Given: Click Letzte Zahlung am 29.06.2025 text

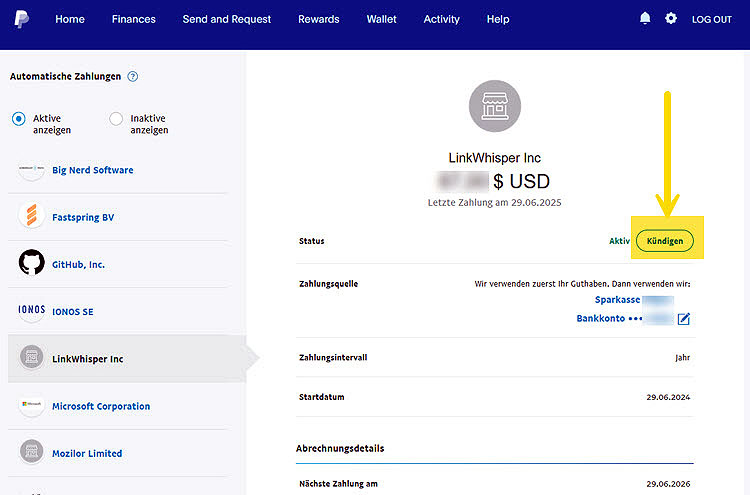Looking at the screenshot, I should click(x=495, y=203).
